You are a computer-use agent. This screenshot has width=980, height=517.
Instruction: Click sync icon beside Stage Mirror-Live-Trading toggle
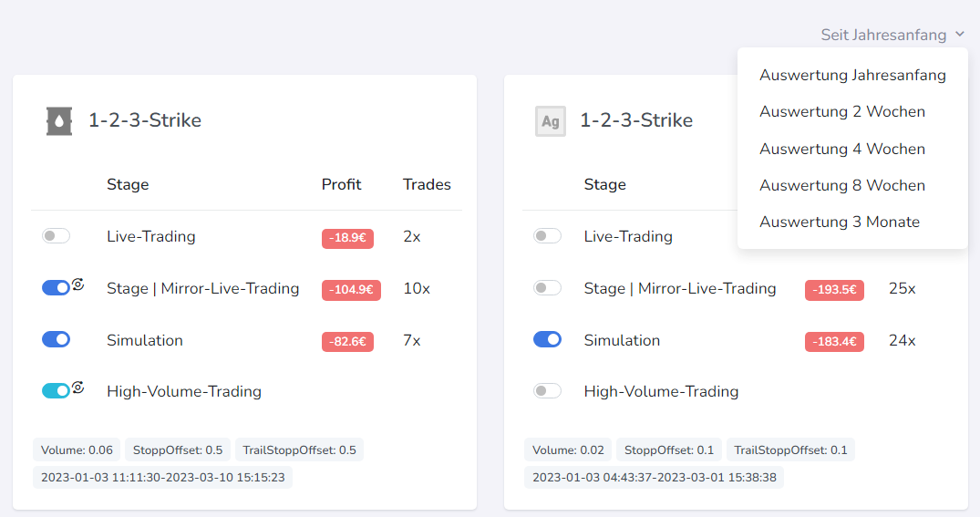78,284
